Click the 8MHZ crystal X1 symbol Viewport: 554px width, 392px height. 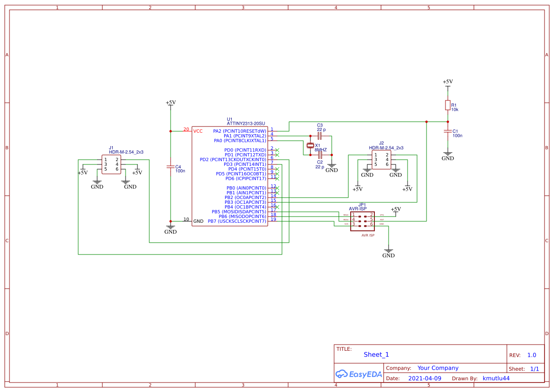pyautogui.click(x=310, y=145)
